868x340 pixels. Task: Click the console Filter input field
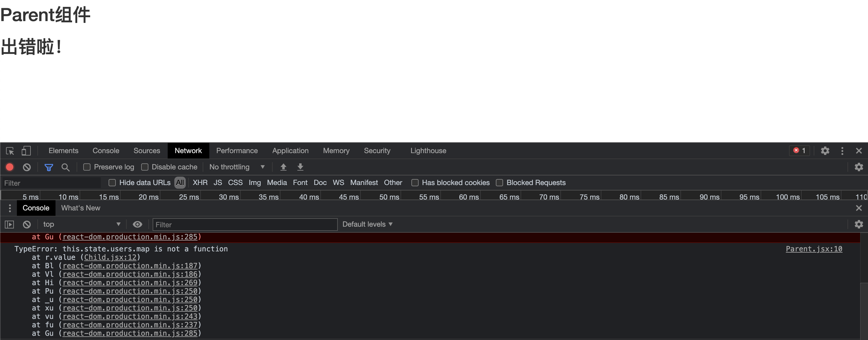pyautogui.click(x=245, y=225)
